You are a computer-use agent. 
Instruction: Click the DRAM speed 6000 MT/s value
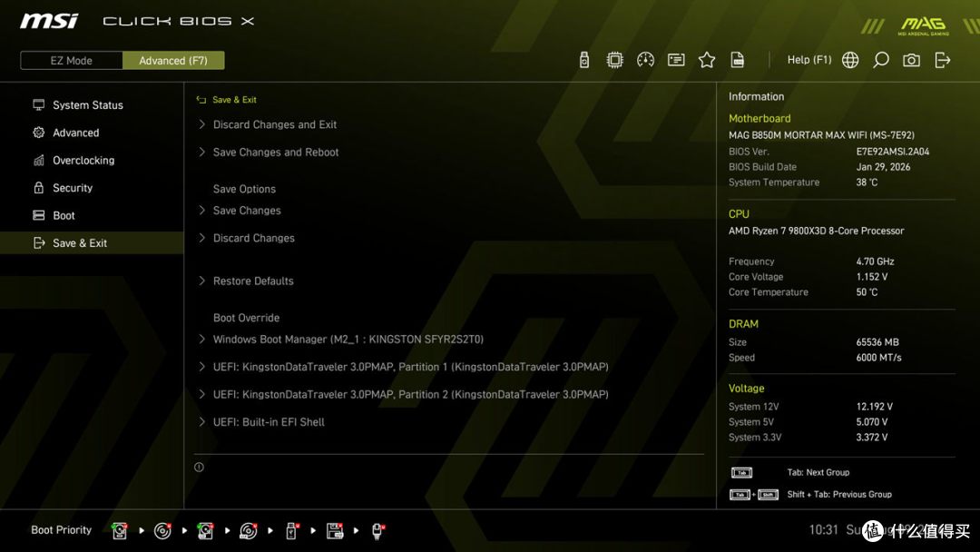878,358
